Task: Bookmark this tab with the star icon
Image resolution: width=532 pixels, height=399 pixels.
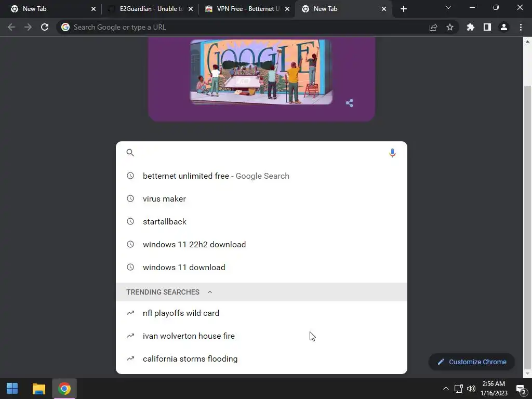Action: 450,27
